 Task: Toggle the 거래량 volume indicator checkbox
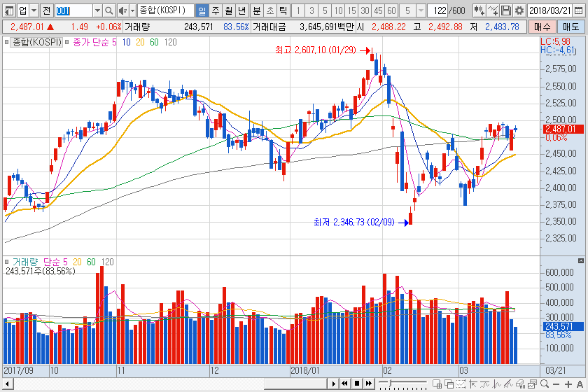point(8,262)
